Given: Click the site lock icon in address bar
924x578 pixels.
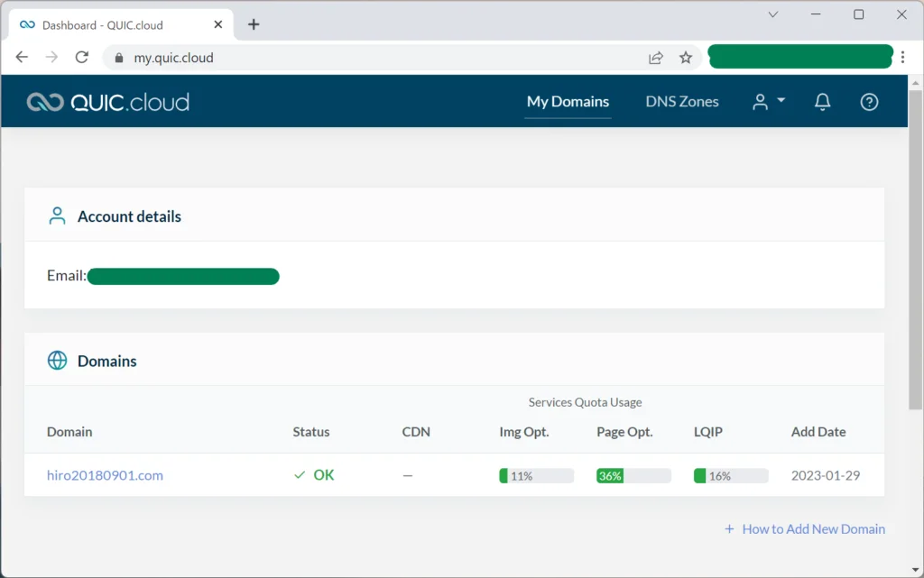Looking at the screenshot, I should [x=119, y=58].
